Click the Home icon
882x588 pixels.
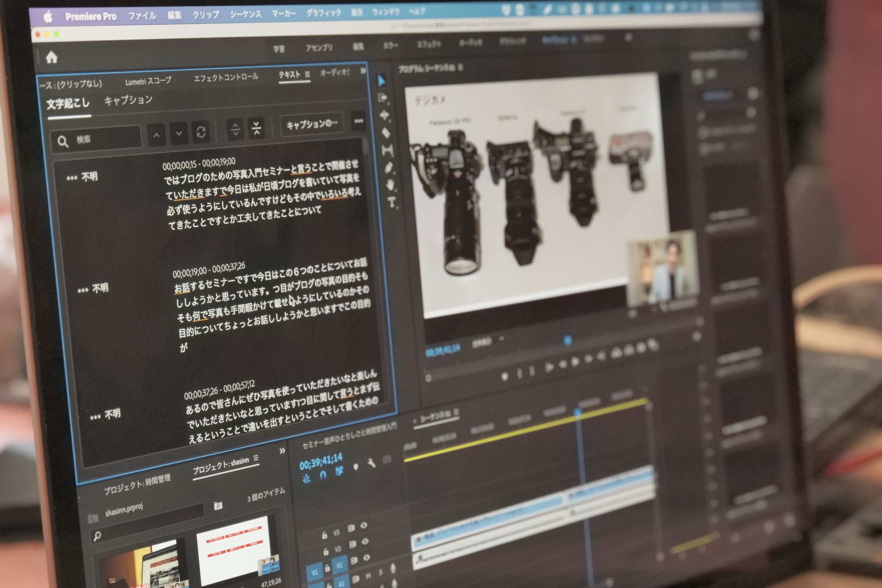click(51, 58)
